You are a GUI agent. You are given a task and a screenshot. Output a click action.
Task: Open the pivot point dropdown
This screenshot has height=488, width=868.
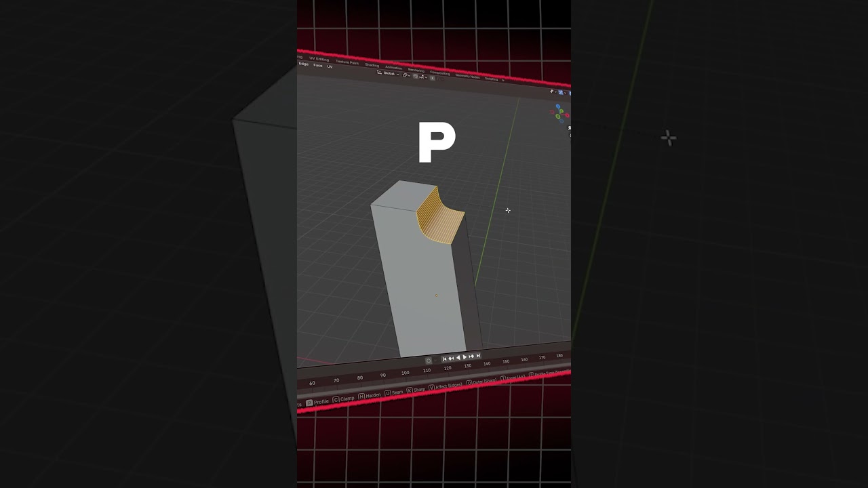coord(406,75)
